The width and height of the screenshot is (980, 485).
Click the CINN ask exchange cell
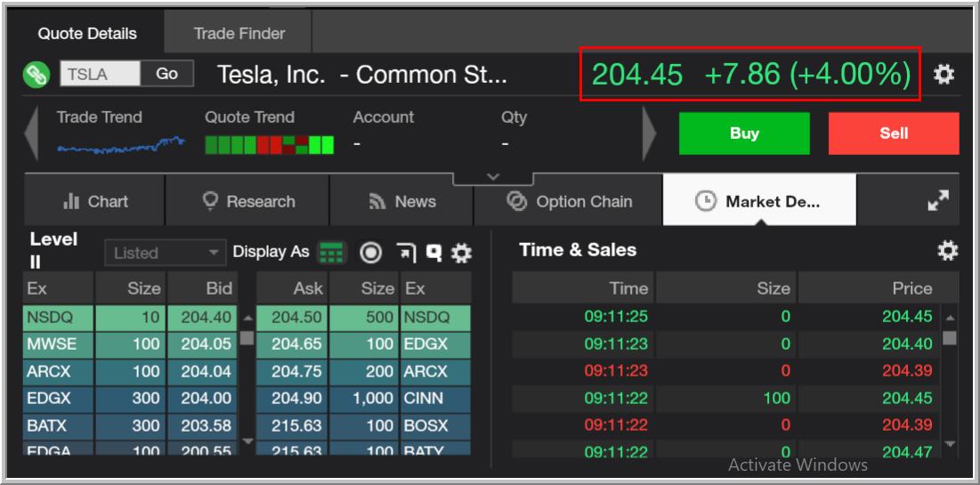click(x=435, y=398)
